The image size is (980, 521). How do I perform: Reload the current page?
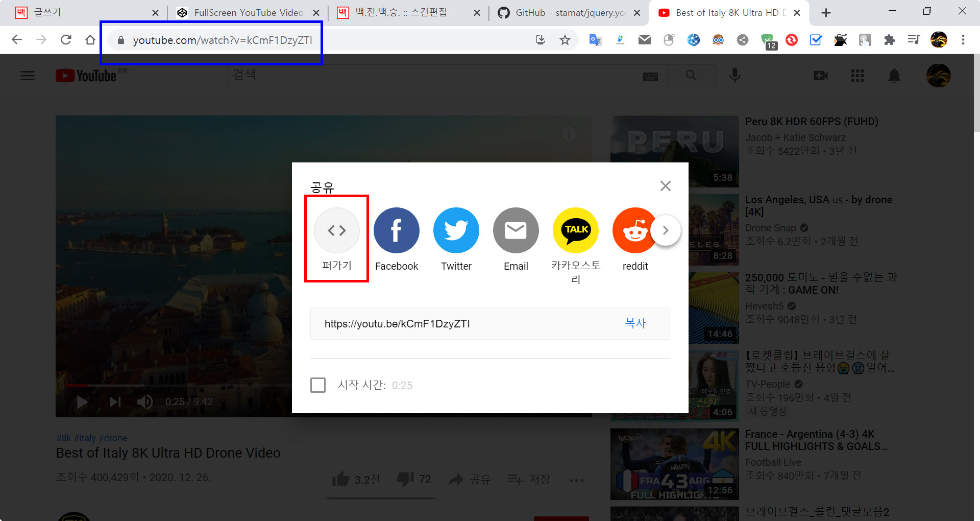pyautogui.click(x=66, y=40)
